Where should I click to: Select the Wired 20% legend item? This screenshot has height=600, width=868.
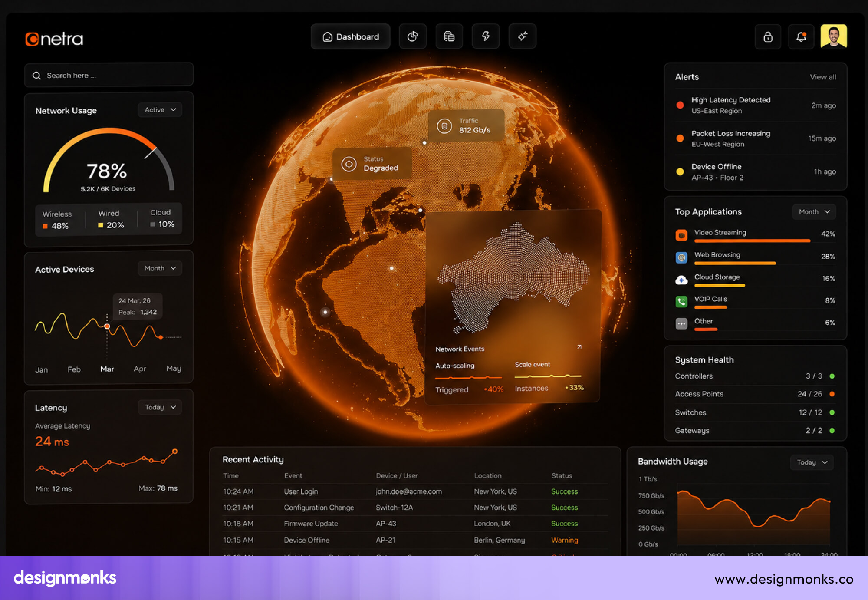[111, 219]
